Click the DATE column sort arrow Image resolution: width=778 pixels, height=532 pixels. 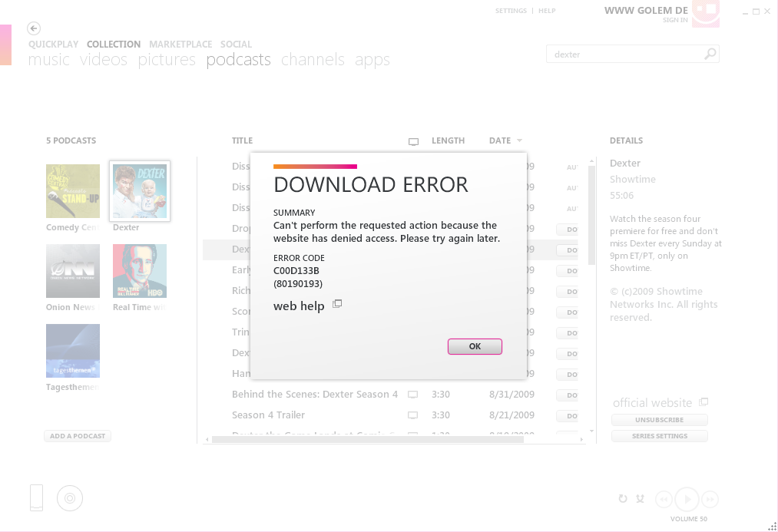coord(519,140)
